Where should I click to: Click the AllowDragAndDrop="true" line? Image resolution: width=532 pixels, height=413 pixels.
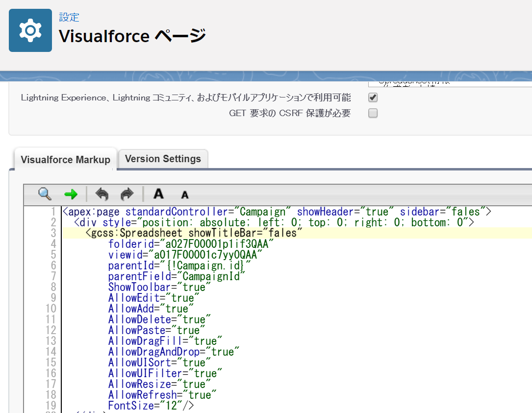tap(174, 352)
